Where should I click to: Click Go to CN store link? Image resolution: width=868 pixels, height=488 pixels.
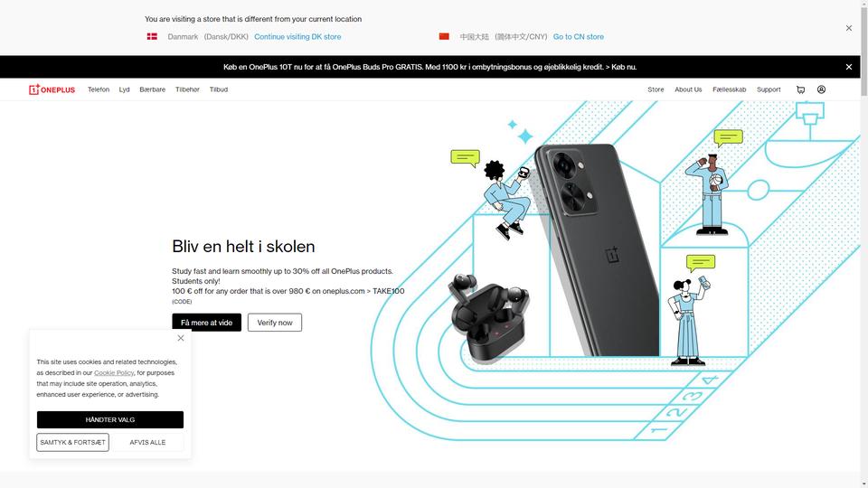tap(579, 36)
